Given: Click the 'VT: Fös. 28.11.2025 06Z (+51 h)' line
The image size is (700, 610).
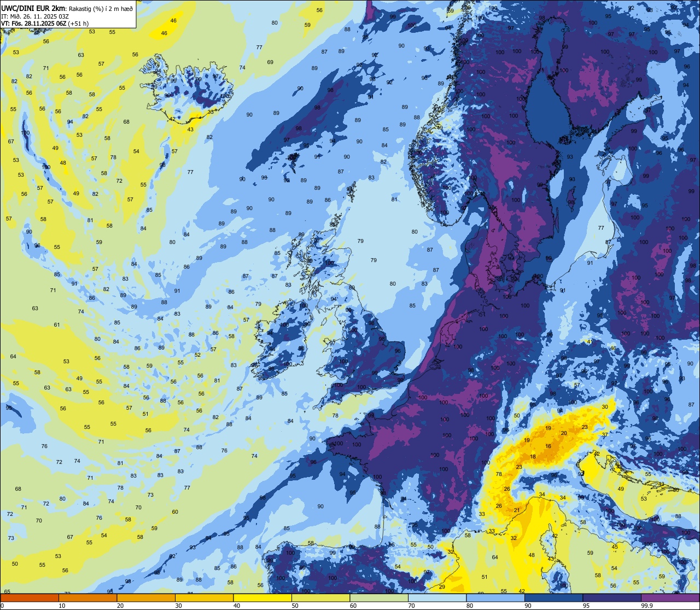Looking at the screenshot, I should (45, 24).
